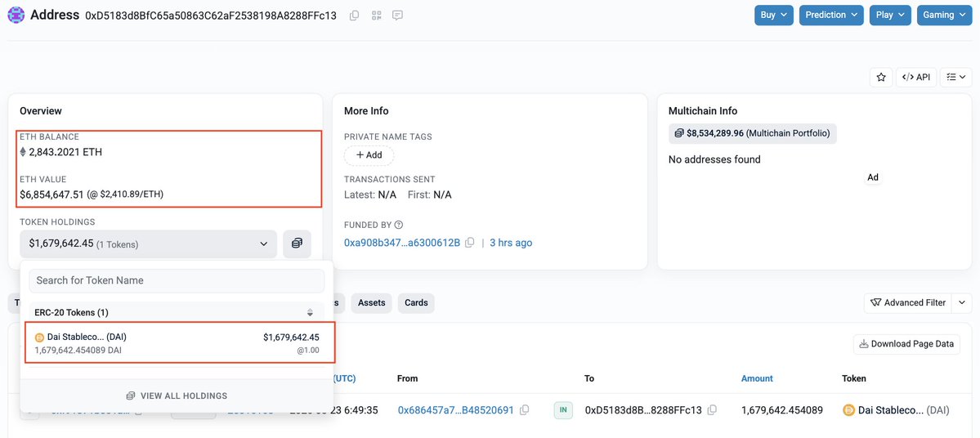Star this address as favorite
The width and height of the screenshot is (980, 438).
click(x=880, y=77)
